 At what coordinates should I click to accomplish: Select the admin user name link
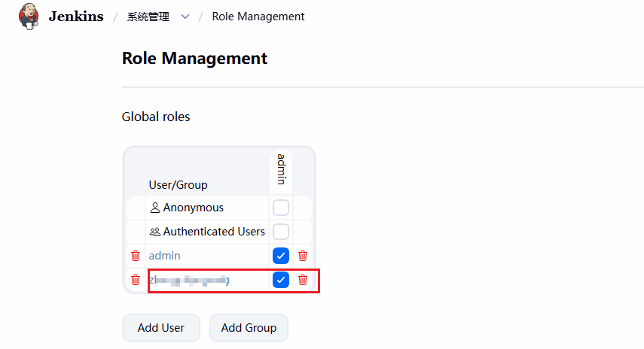(x=164, y=256)
